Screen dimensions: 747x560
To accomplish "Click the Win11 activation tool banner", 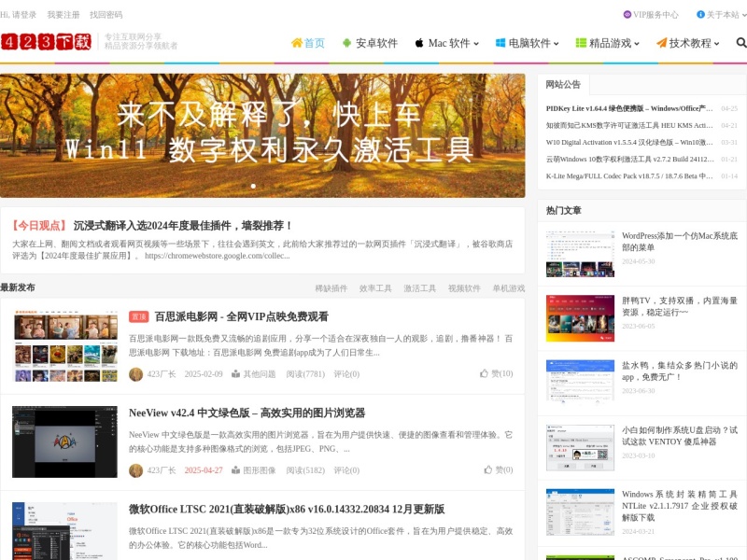I will (x=262, y=135).
